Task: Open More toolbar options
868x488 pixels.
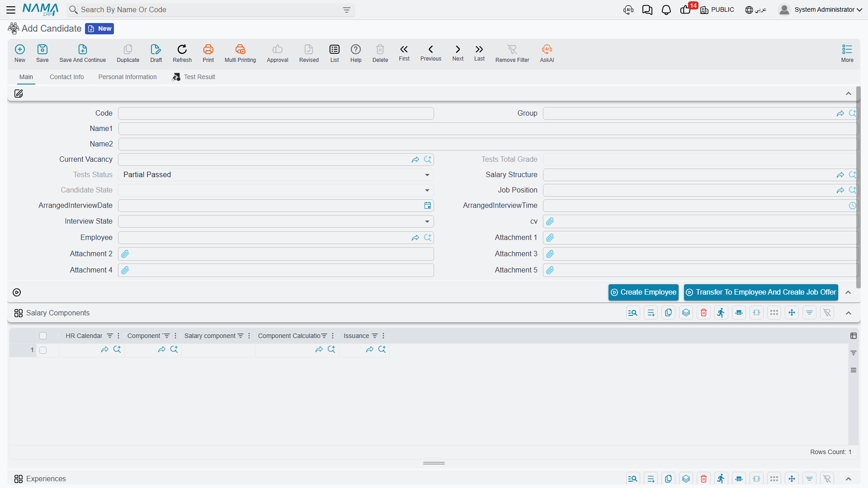Action: point(847,53)
